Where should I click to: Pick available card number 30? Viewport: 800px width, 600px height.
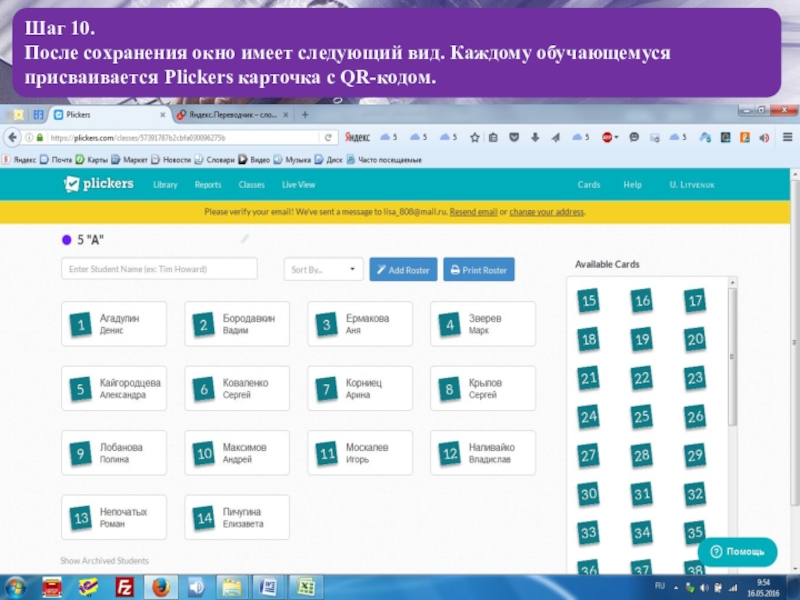[588, 494]
